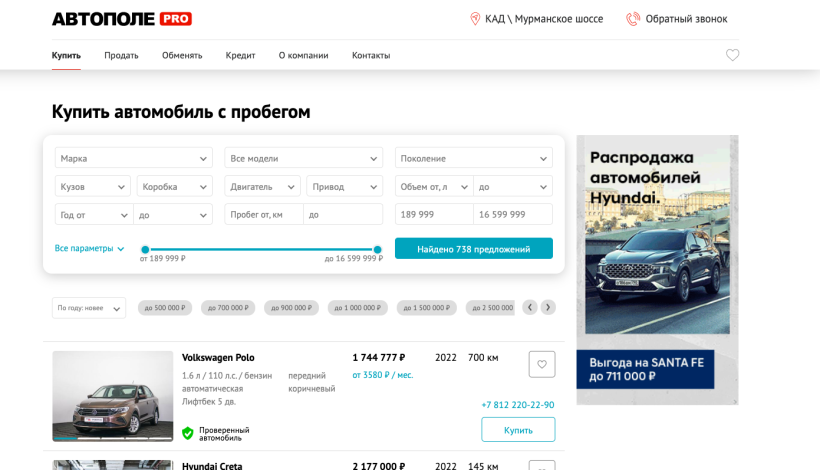Expand the Коробка dropdown
The width and height of the screenshot is (820, 470).
point(175,186)
